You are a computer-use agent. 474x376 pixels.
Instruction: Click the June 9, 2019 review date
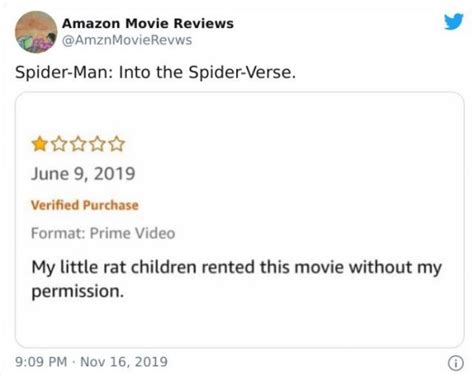[x=83, y=174]
